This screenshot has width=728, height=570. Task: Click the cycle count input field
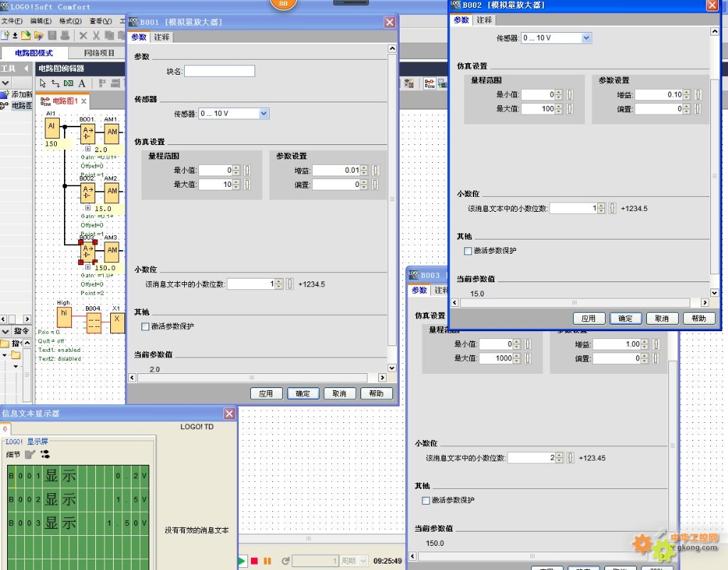pos(315,561)
